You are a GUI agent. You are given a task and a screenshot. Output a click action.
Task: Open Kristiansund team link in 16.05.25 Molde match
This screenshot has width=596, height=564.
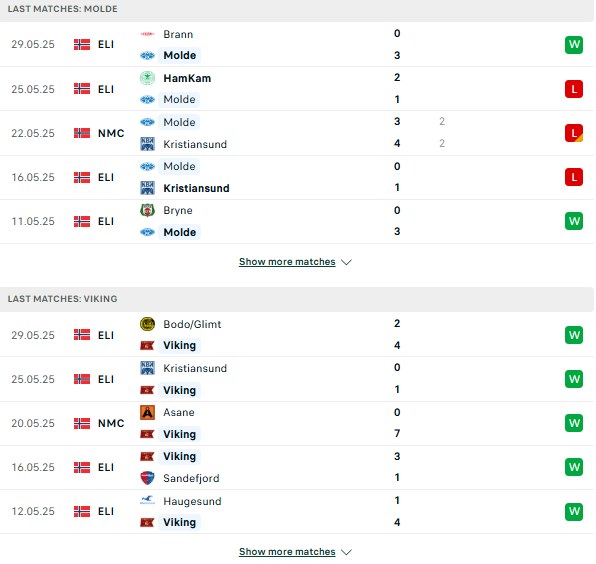coord(196,188)
